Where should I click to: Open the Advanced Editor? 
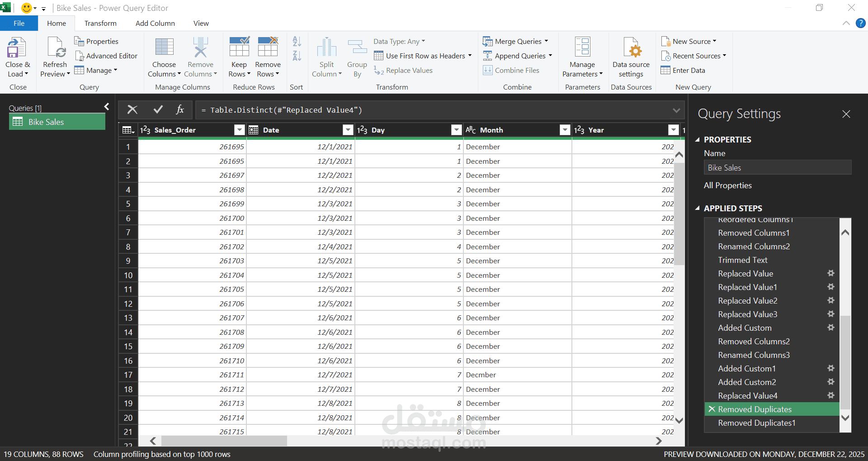106,56
